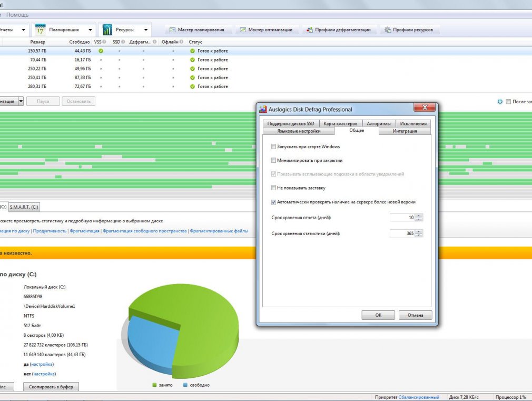The image size is (532, 401).
Task: Click the Auslogics Disk Defrag dialog title icon
Action: tap(263, 109)
